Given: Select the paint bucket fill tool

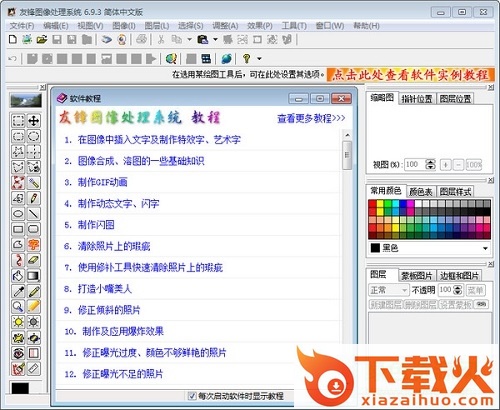Looking at the screenshot, I should tap(18, 276).
